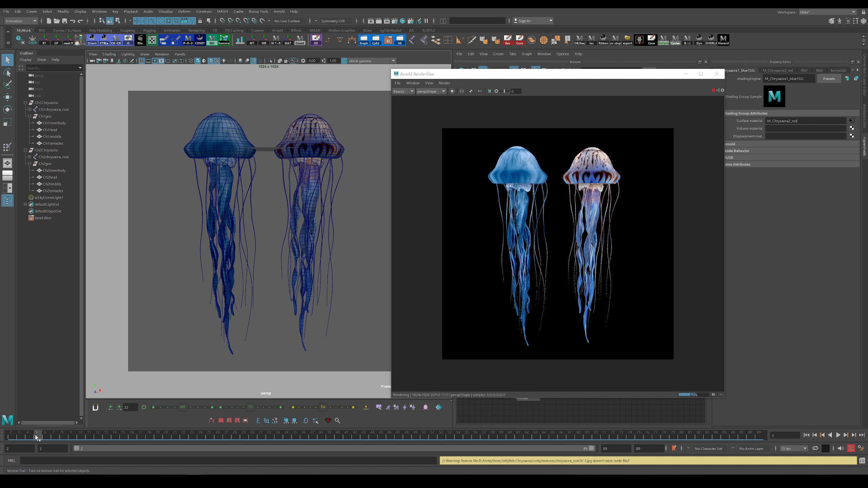Expand the defaultLightSet node in Outliner
Viewport: 868px width, 488px height.
25,204
